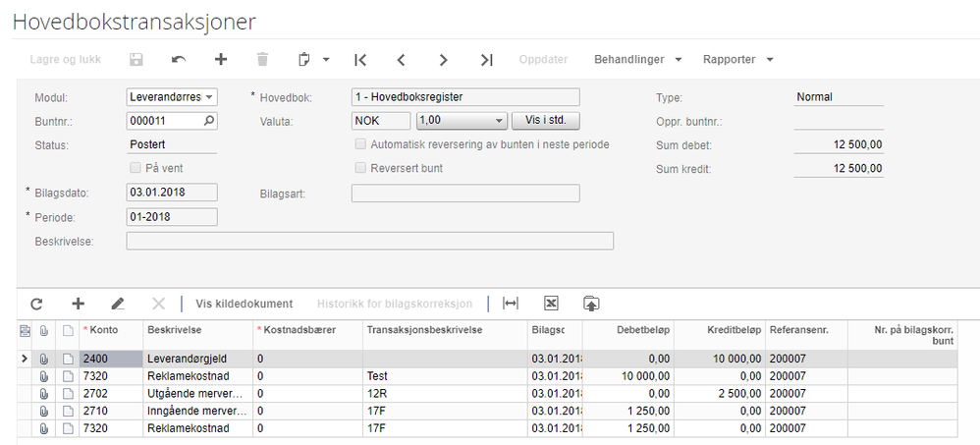This screenshot has width=980, height=445.
Task: Open the Rapporter menu
Action: pyautogui.click(x=738, y=60)
